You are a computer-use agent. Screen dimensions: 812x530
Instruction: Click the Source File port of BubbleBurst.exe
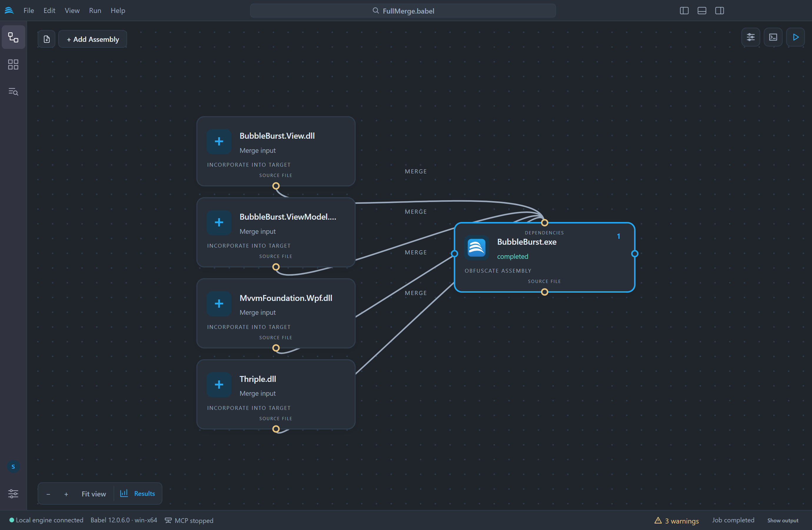click(x=545, y=292)
